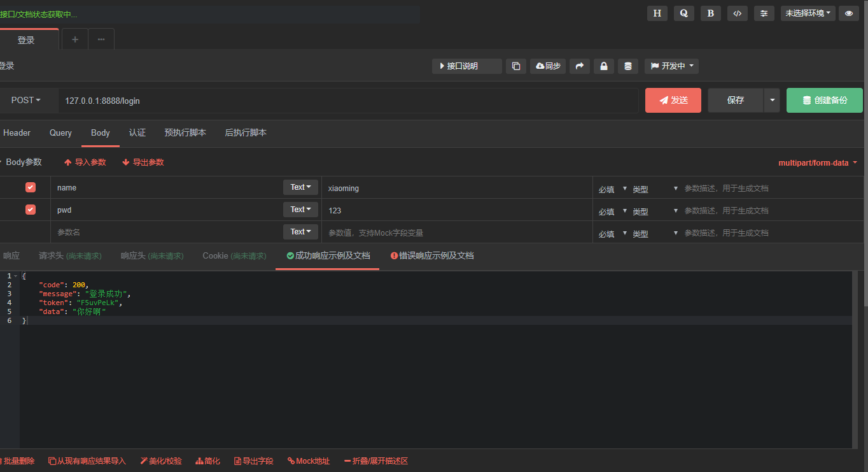Open the 接口说明 panel
868x472 pixels.
pos(466,66)
